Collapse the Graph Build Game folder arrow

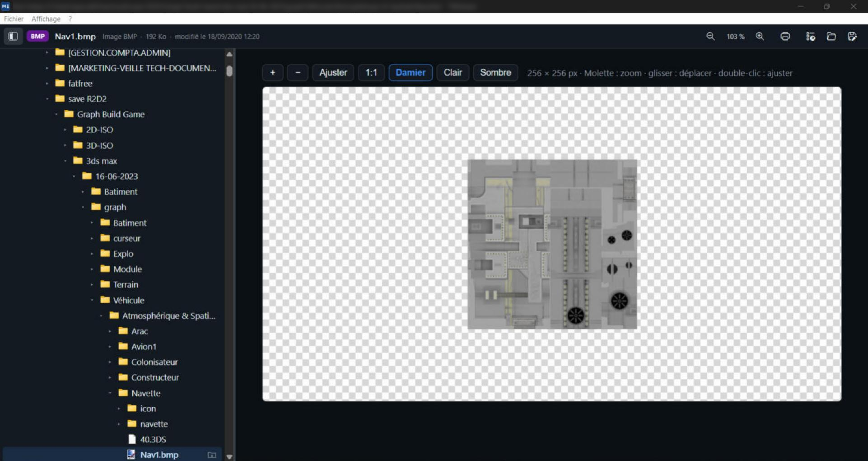(56, 114)
